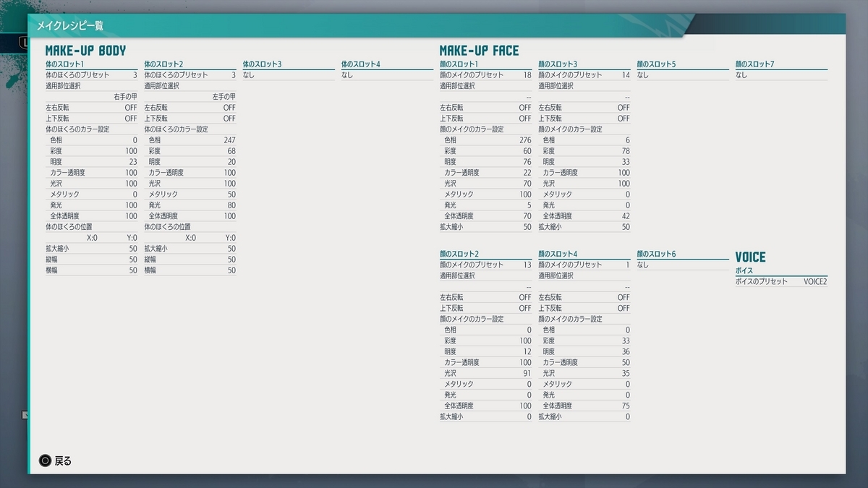Click X:0 position in 体のスロット1
Screen dimensions: 868x488
92,238
